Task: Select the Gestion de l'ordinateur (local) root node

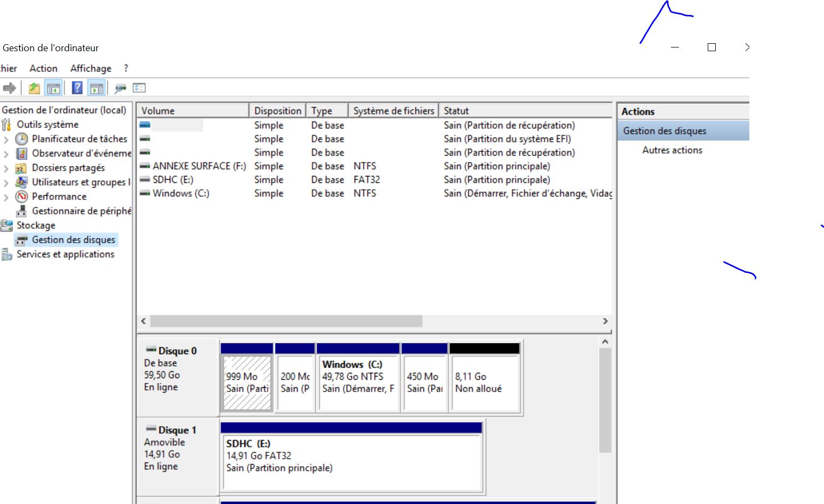Action: point(64,110)
